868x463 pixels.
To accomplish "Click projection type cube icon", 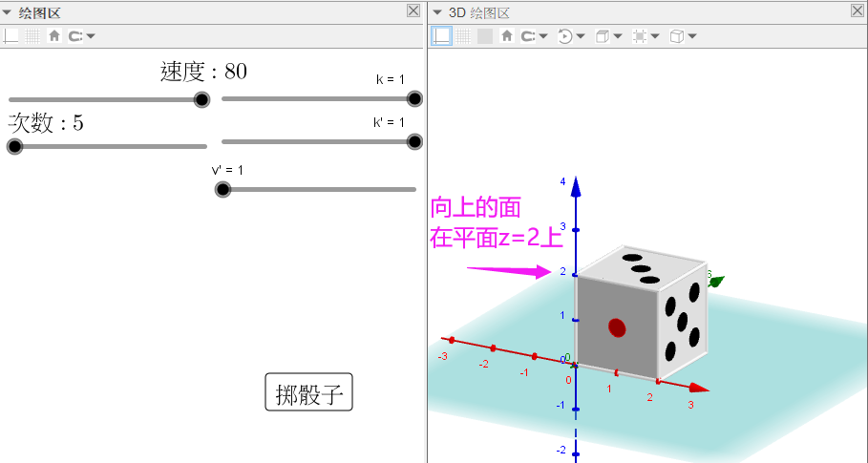I will pyautogui.click(x=676, y=36).
